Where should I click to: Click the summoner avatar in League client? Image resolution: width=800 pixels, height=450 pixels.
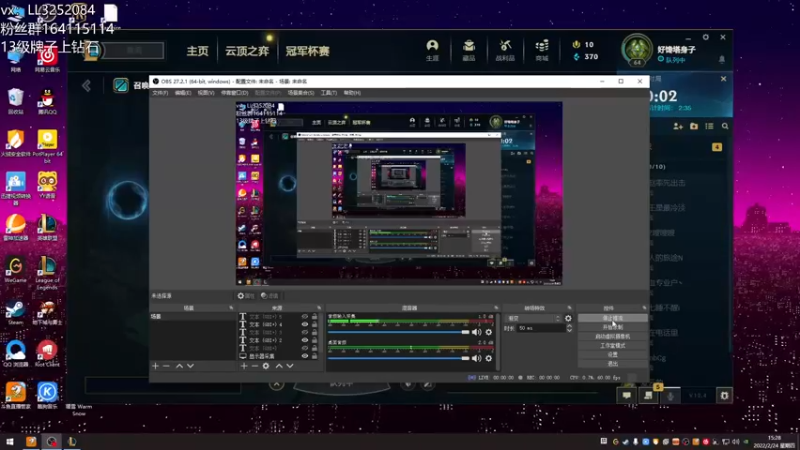(x=637, y=50)
